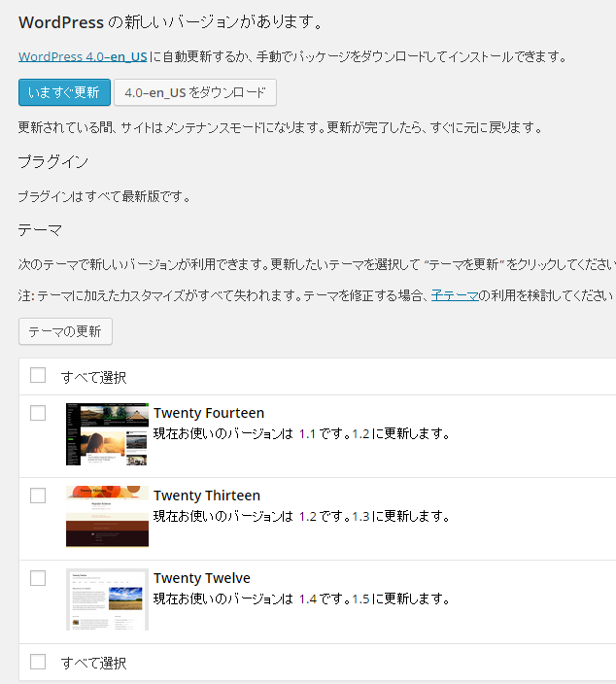Click the Twenty Thirteen 1.3 version text
This screenshot has width=616, height=684.
coord(360,517)
